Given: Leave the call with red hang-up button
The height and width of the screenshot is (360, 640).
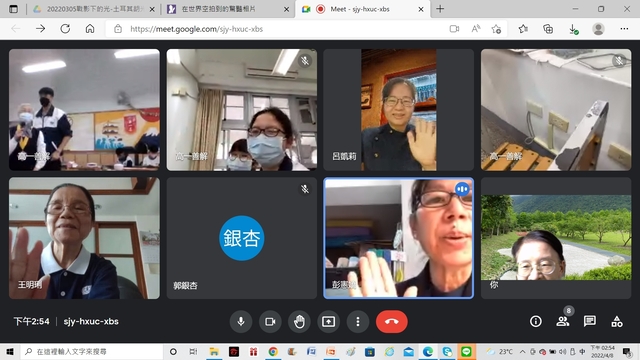Looking at the screenshot, I should click(x=391, y=322).
